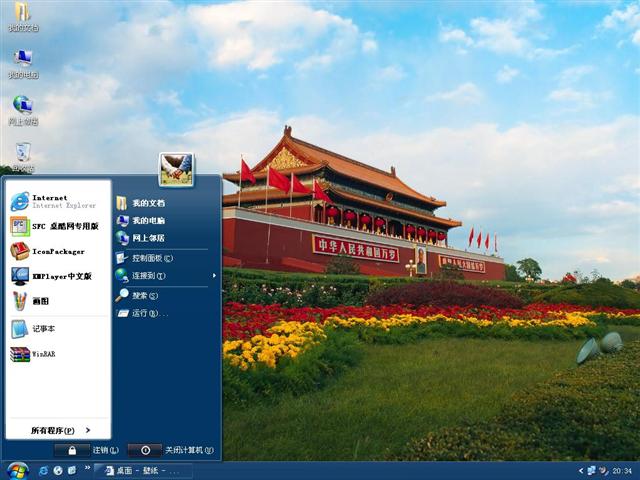Select the 网上邻居 desktop icon
This screenshot has height=480, width=640.
pyautogui.click(x=23, y=110)
